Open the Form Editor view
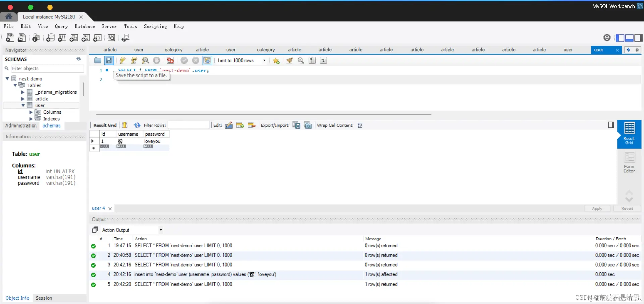644x304 pixels. 629,163
